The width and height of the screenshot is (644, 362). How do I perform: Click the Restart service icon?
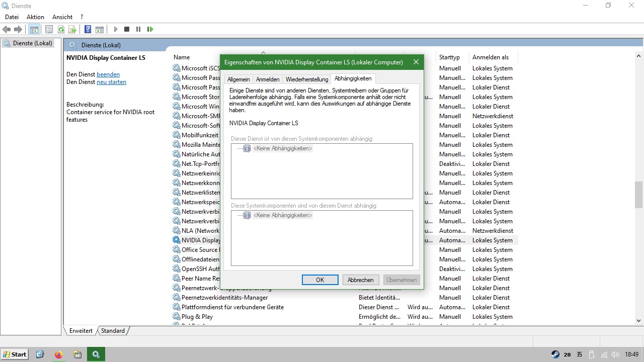pos(150,30)
